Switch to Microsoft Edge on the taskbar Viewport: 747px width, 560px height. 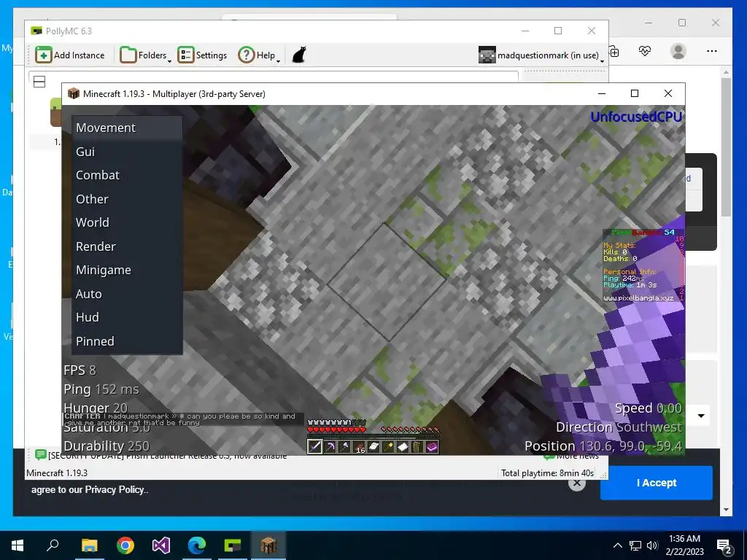point(197,545)
